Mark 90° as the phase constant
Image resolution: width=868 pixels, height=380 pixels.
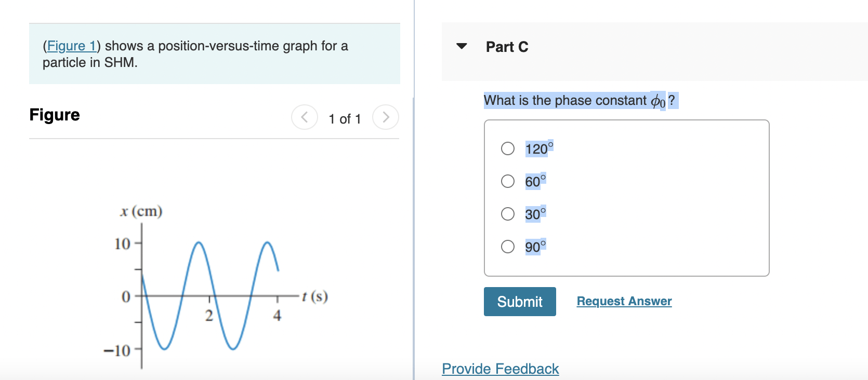(x=508, y=247)
